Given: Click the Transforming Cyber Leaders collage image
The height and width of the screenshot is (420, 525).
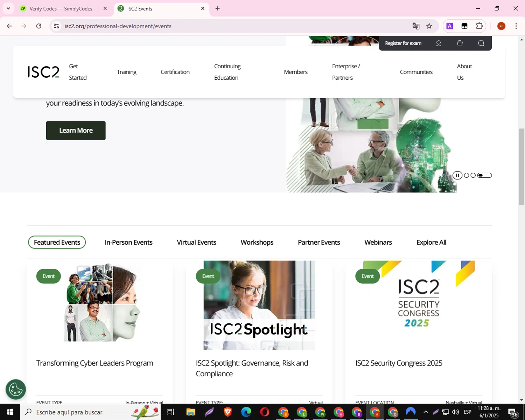Looking at the screenshot, I should coord(102,302).
